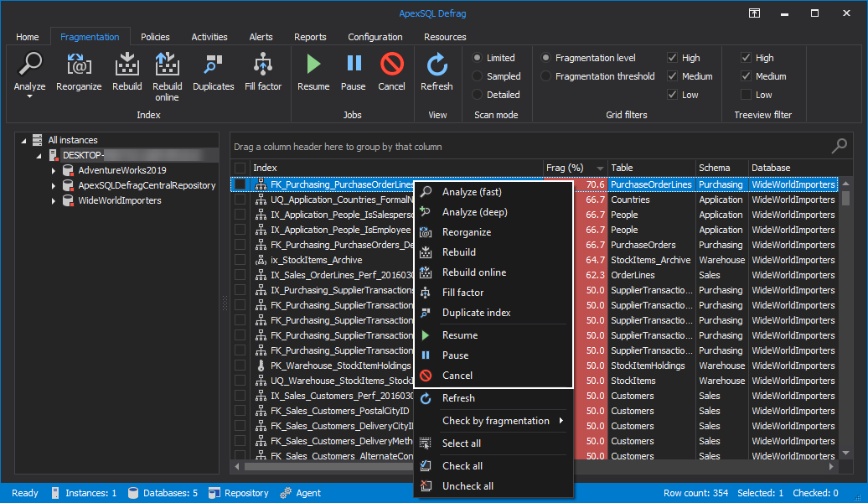Open Check by fragmentation submenu arrow
Viewport: 868px width, 503px height.
point(561,421)
